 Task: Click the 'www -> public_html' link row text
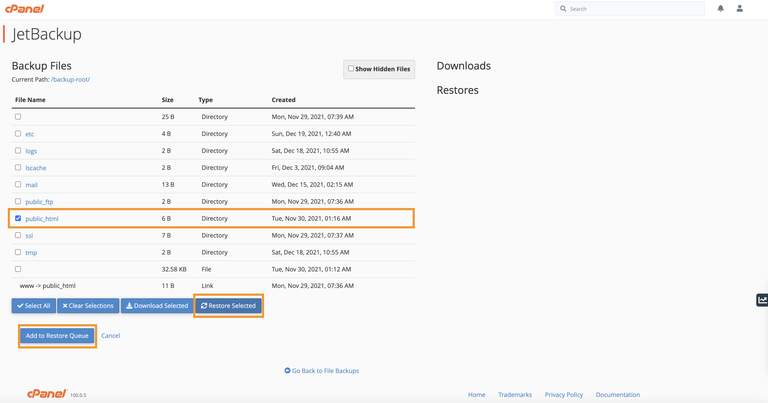[48, 285]
